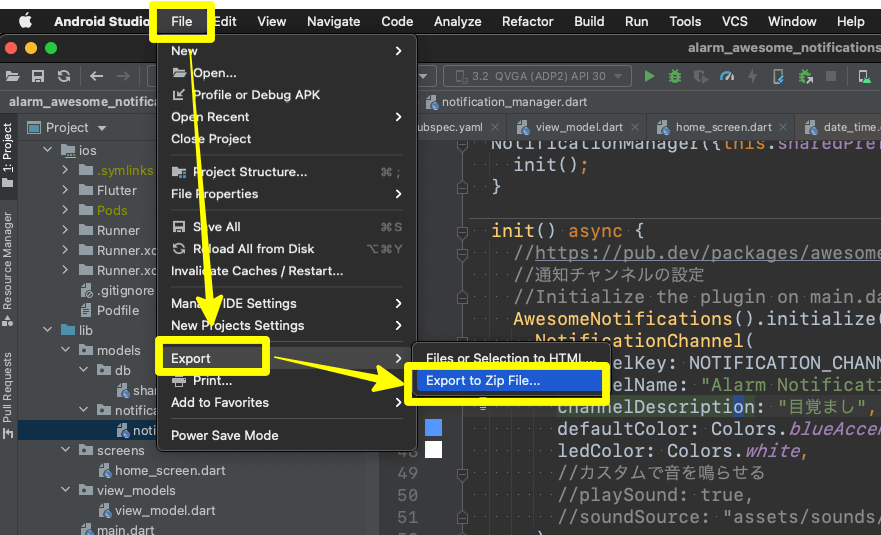
Task: Open the VCS menu
Action: [734, 21]
